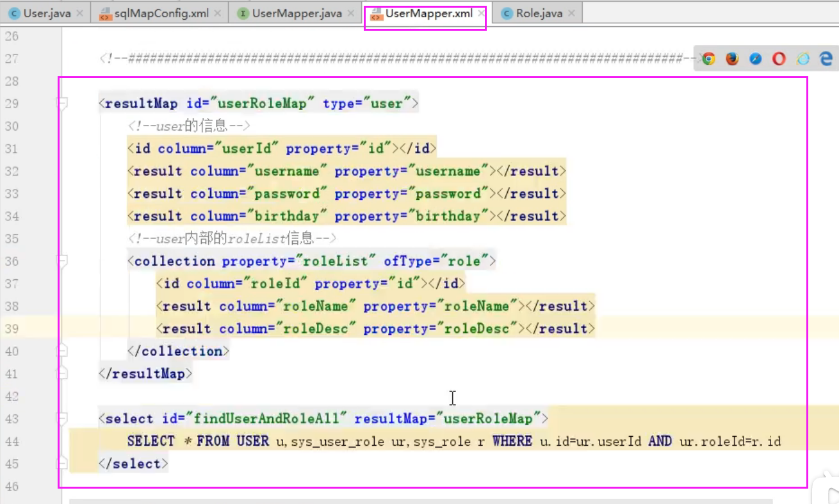839x504 pixels.
Task: Close the User.java tab
Action: point(80,13)
